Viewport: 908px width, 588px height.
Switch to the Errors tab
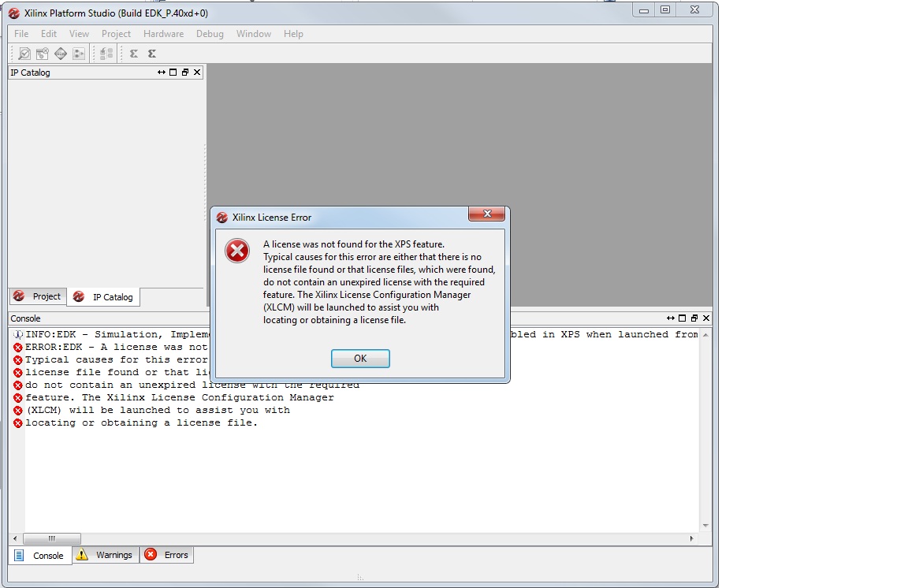(x=167, y=555)
